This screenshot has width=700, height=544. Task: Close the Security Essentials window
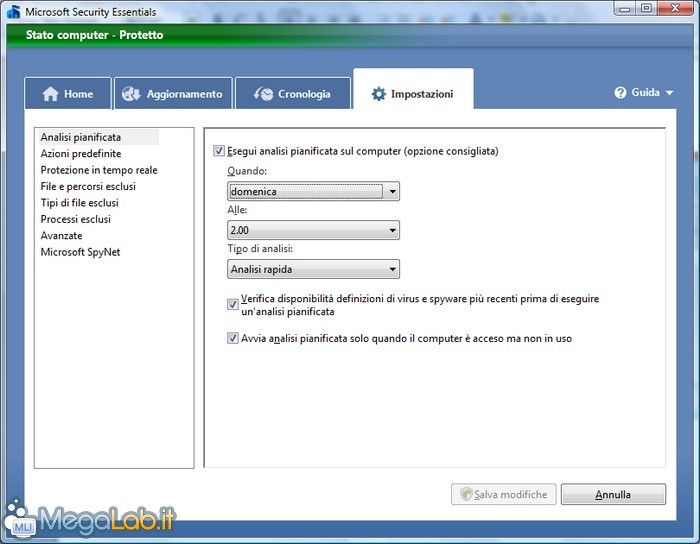click(x=675, y=8)
